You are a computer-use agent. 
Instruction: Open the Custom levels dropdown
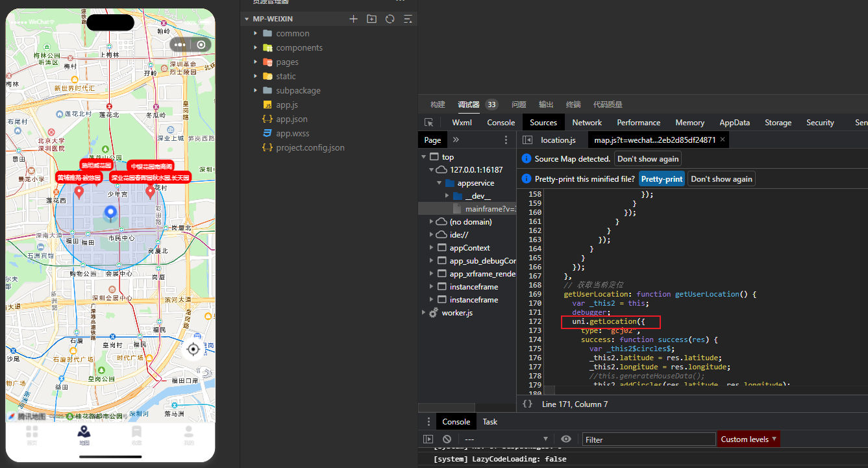(x=749, y=439)
